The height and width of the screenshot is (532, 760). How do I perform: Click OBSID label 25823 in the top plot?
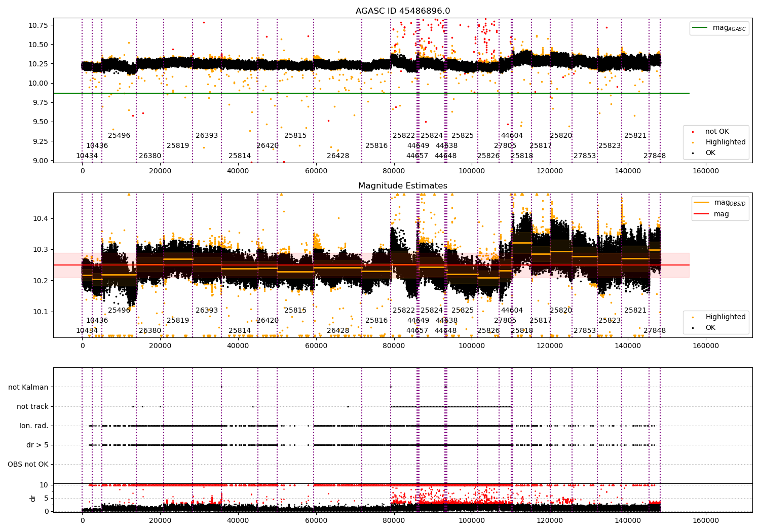[x=610, y=146]
